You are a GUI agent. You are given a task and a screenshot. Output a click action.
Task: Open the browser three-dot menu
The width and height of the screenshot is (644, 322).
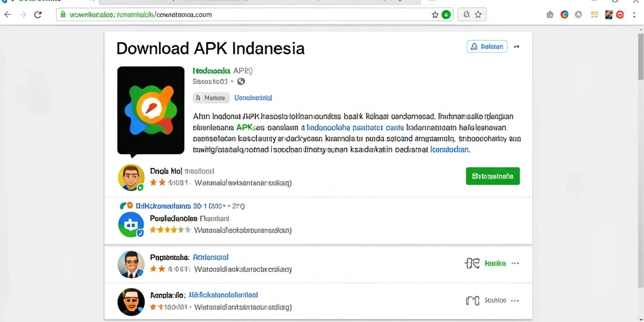(x=635, y=15)
